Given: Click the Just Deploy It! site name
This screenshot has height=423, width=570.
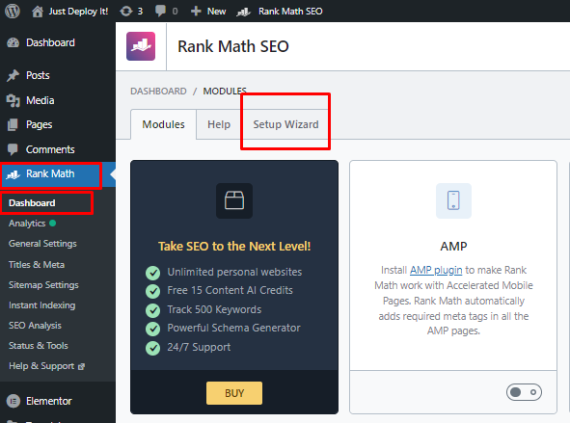Looking at the screenshot, I should pos(78,11).
